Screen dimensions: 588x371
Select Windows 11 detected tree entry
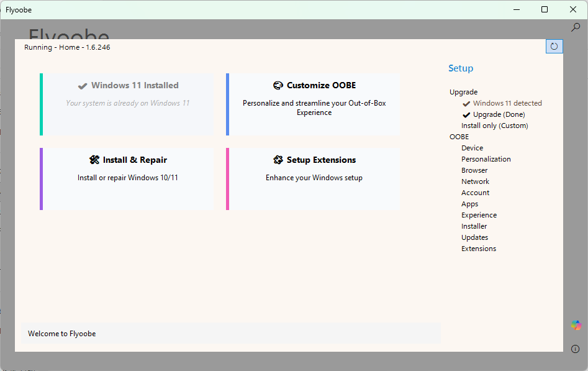coord(507,103)
